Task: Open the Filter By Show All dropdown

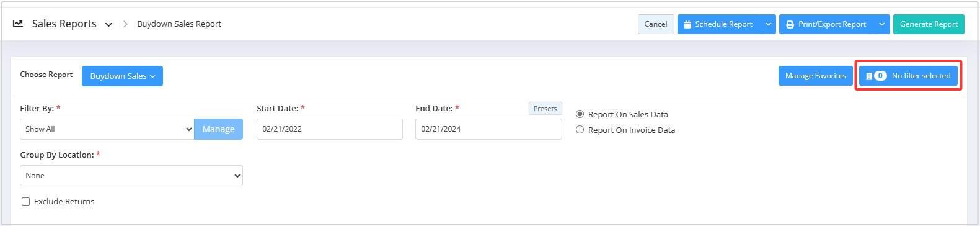Action: coord(107,129)
